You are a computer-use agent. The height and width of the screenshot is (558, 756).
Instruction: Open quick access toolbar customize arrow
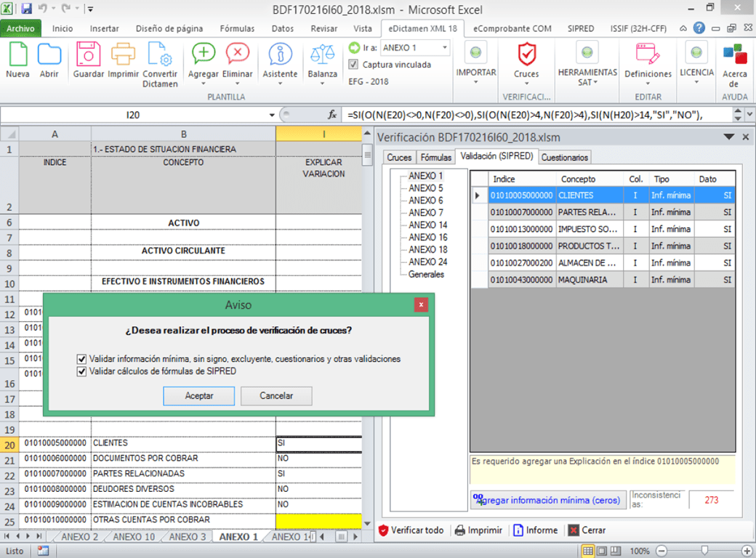pos(90,9)
